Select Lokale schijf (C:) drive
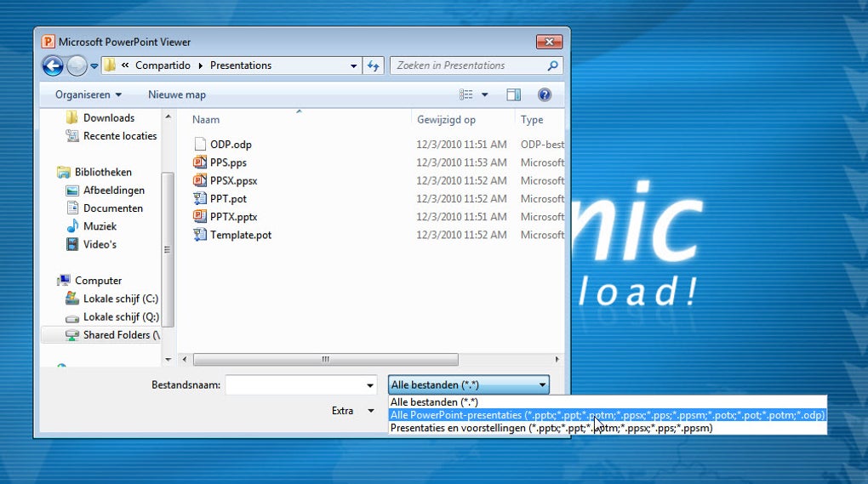Viewport: 868px width, 484px height. pyautogui.click(x=120, y=299)
